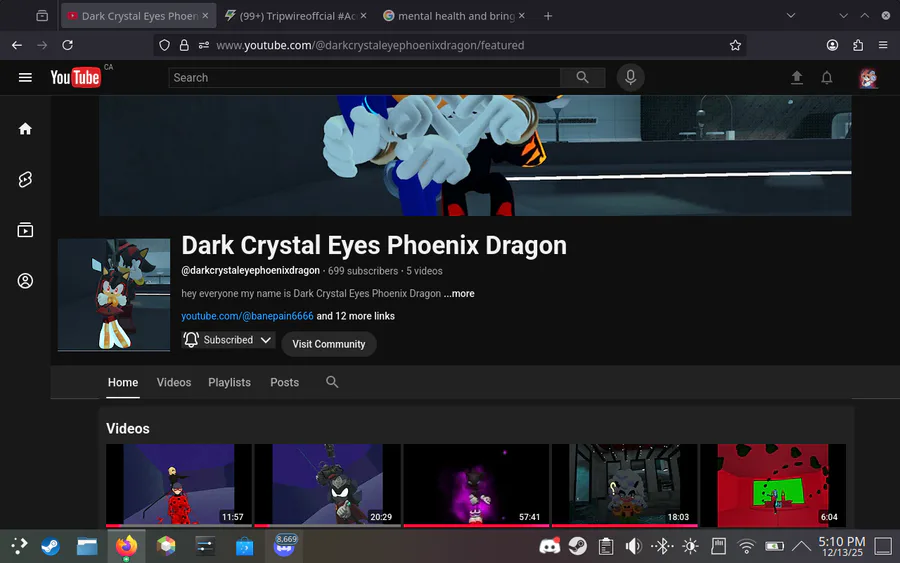
Task: Open the channel profile picture
Action: pos(114,294)
